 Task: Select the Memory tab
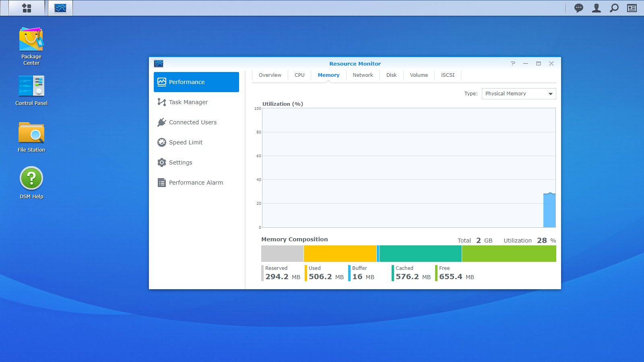click(x=328, y=75)
